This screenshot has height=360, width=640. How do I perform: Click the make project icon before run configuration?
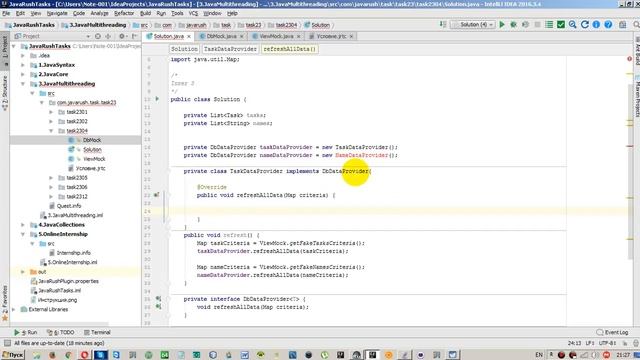tap(443, 25)
